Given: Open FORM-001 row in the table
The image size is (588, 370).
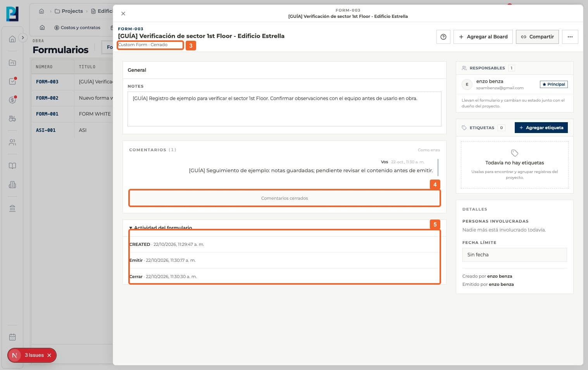Looking at the screenshot, I should (72, 114).
